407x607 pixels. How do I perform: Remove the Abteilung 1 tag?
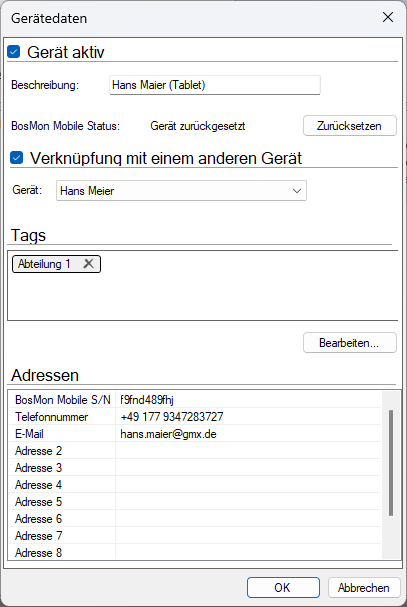[x=89, y=264]
